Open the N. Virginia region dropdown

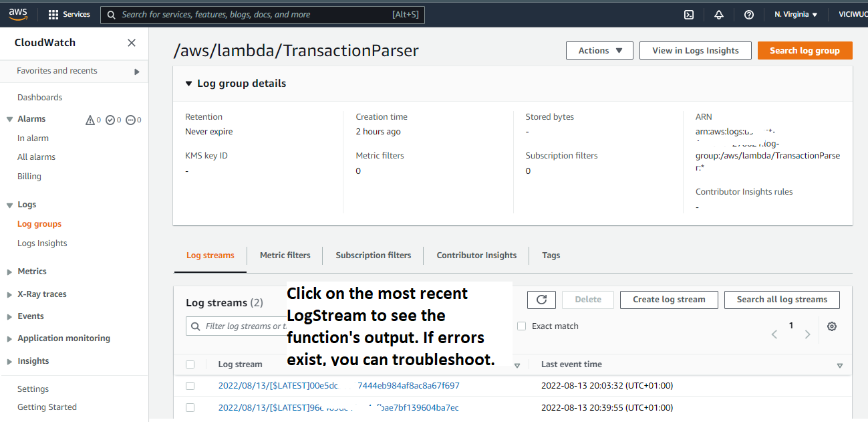point(796,15)
